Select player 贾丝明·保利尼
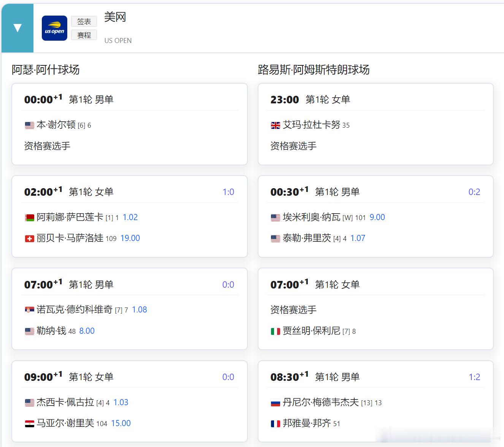The height and width of the screenshot is (447, 504). [x=312, y=331]
